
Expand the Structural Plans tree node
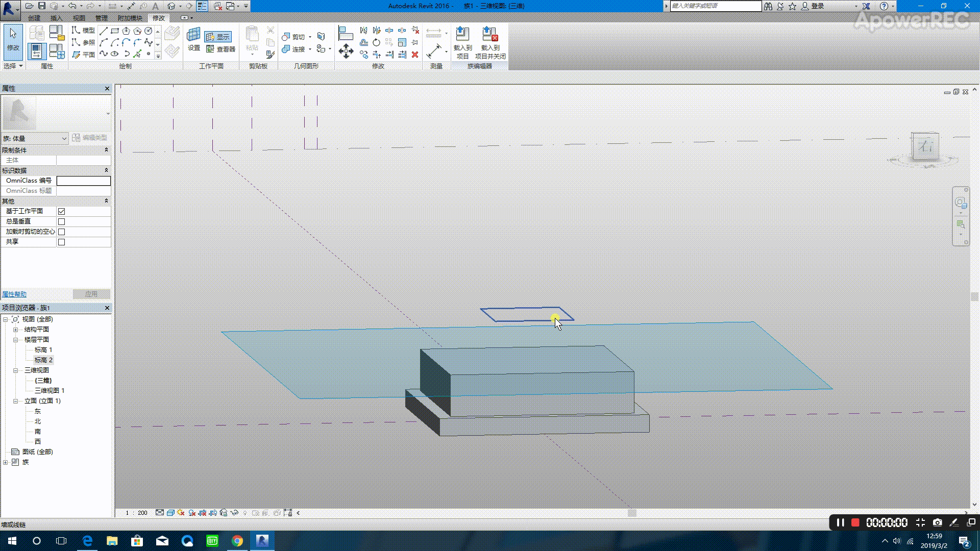15,330
